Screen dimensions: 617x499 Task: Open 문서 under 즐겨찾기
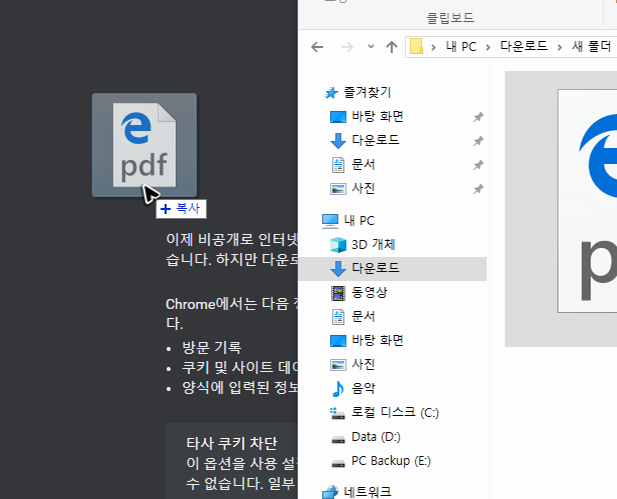(x=363, y=164)
